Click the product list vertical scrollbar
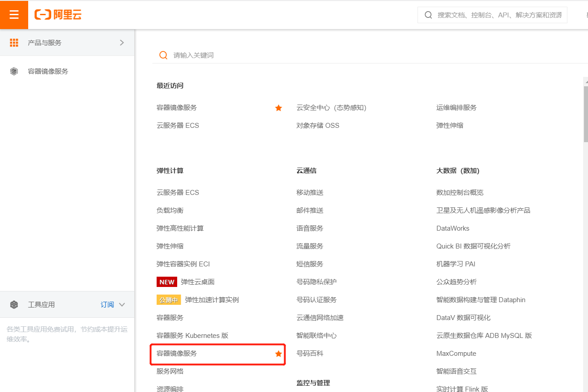Viewport: 588px width, 392px height. [x=585, y=114]
